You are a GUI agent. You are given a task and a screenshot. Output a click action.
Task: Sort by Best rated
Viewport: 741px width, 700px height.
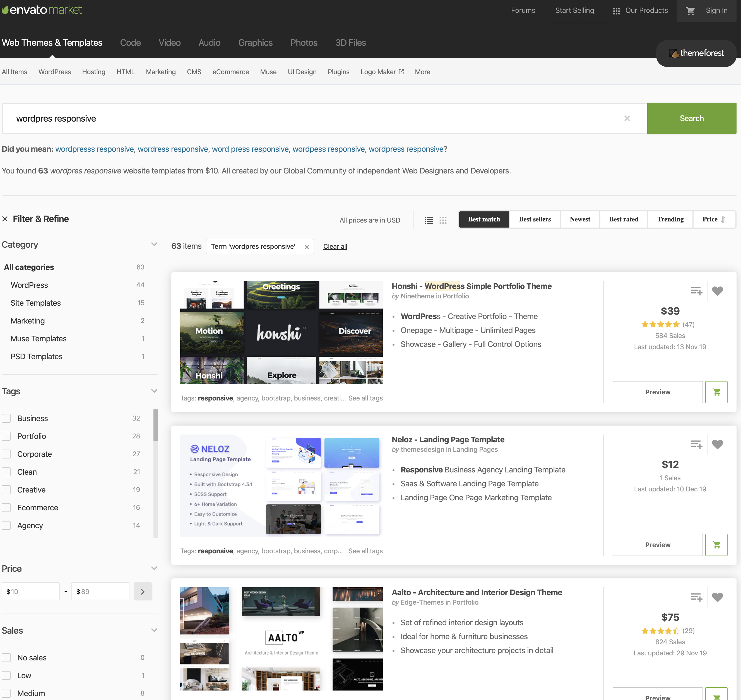click(624, 219)
